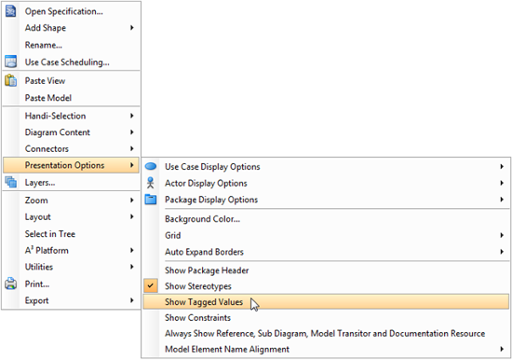This screenshot has width=512, height=360.
Task: Expand the Layout submenu arrow
Action: pyautogui.click(x=132, y=217)
